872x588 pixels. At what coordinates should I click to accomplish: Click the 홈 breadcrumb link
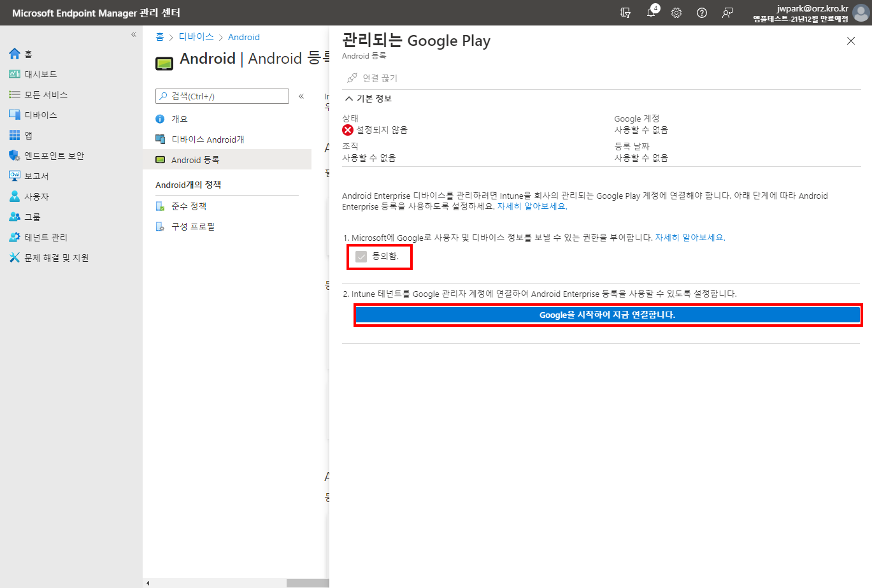(160, 37)
